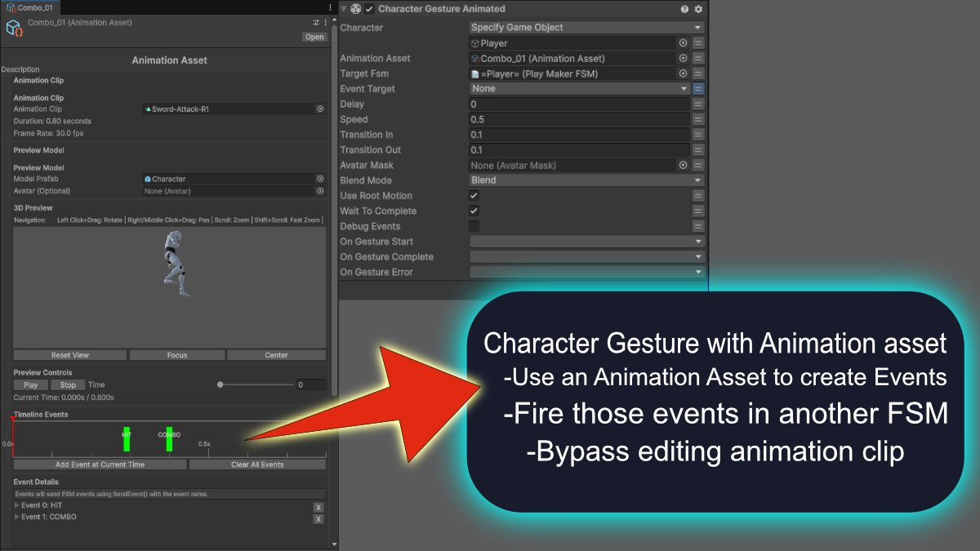Open object picker for the Target Fsm field
Screen dimensions: 980x551
click(683, 73)
